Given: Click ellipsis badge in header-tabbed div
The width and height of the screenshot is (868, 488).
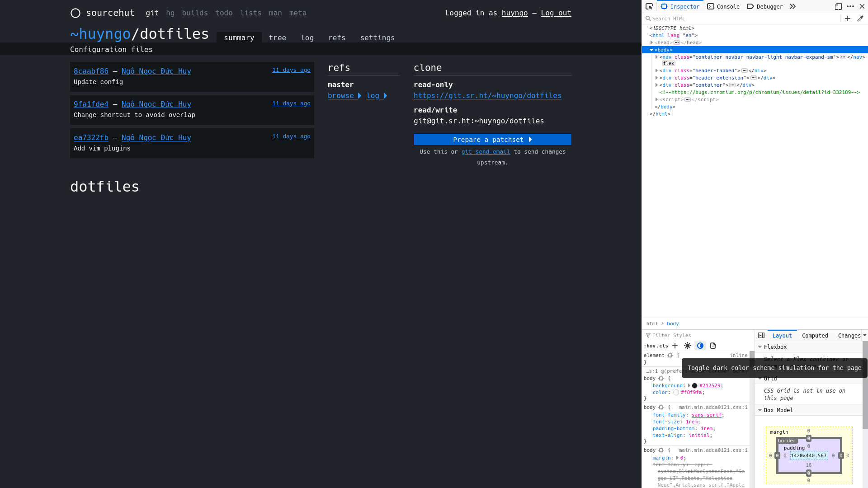Looking at the screenshot, I should pos(745,70).
